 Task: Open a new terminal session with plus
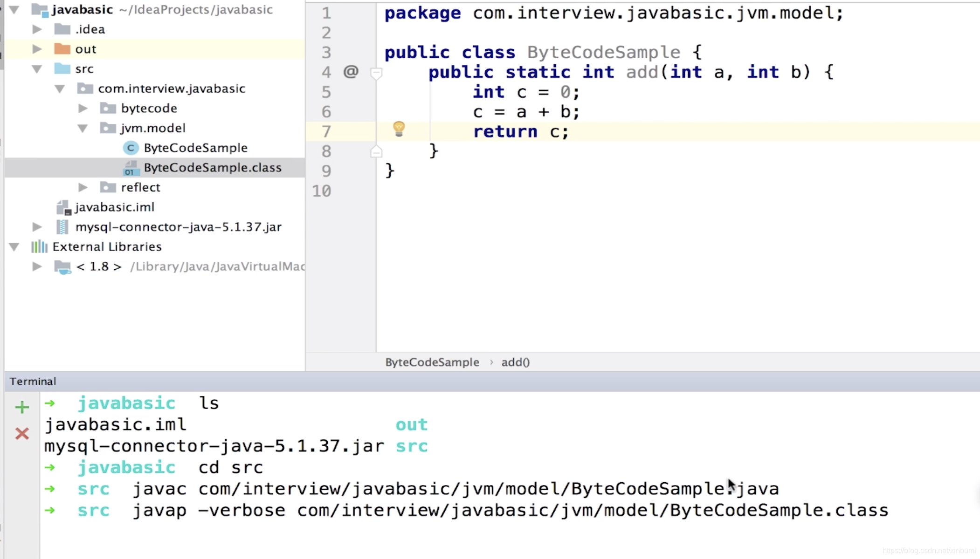coord(22,407)
